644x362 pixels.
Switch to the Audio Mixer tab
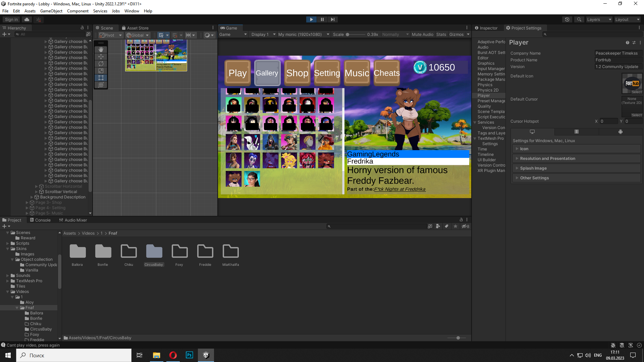(73, 220)
